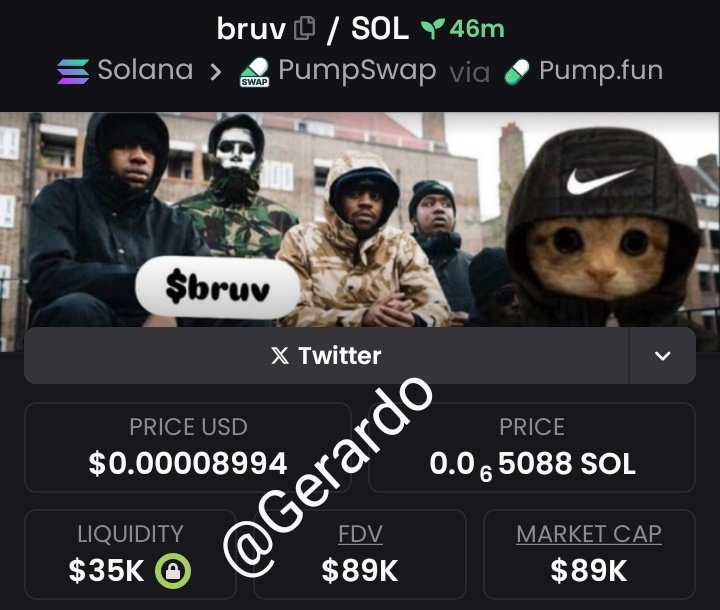Open the PumpSwap text link
The height and width of the screenshot is (610, 720).
point(357,71)
